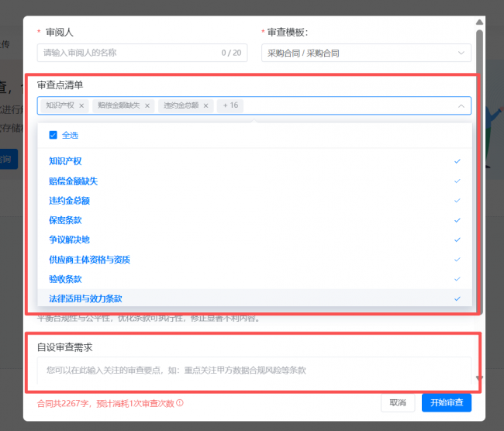The width and height of the screenshot is (504, 431).
Task: Click the checkmark on 法律适用与效力条款 row
Action: coord(457,298)
